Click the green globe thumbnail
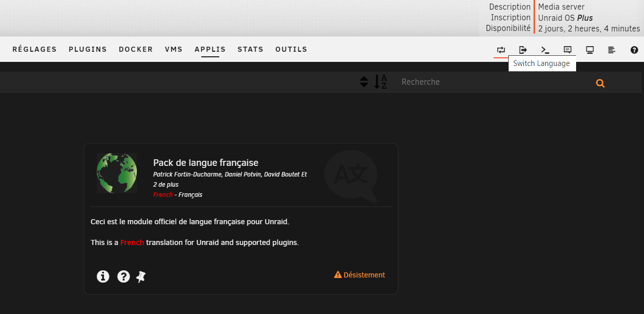The width and height of the screenshot is (644, 314). 117,173
